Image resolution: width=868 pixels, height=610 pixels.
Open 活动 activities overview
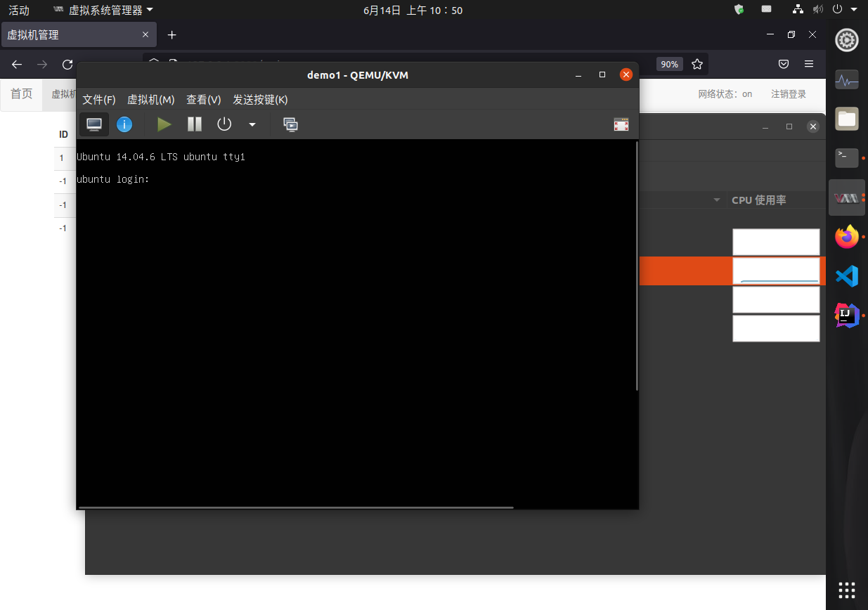click(19, 10)
